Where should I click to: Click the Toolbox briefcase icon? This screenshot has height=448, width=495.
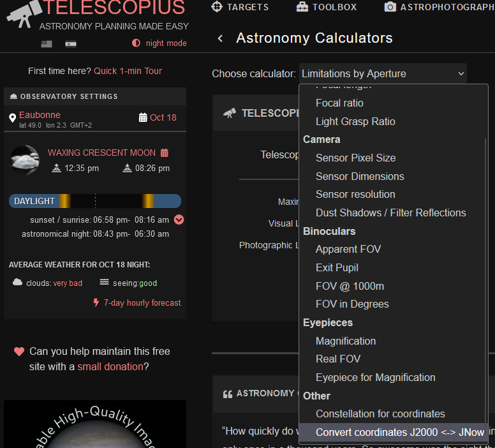(302, 6)
